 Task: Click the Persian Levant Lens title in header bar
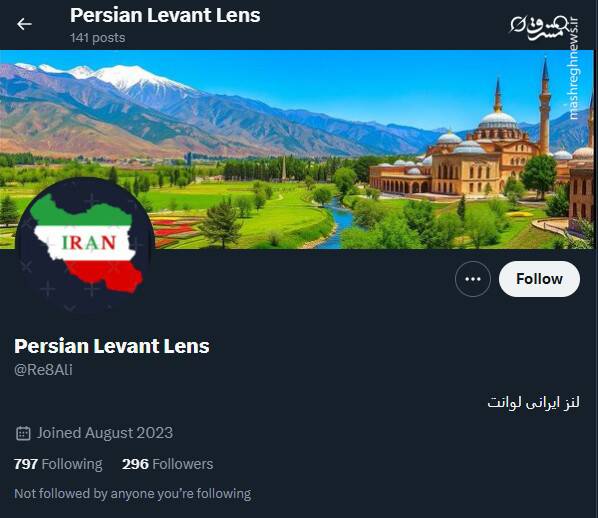click(165, 16)
